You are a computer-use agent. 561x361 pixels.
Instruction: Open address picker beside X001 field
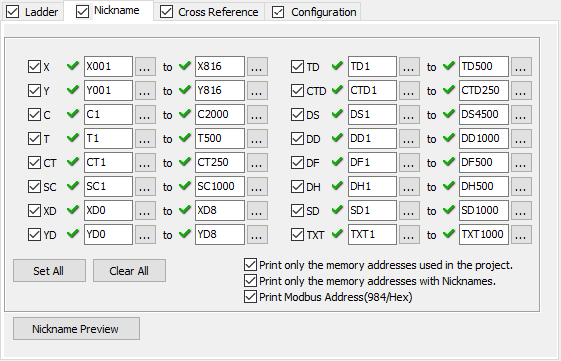coord(145,67)
